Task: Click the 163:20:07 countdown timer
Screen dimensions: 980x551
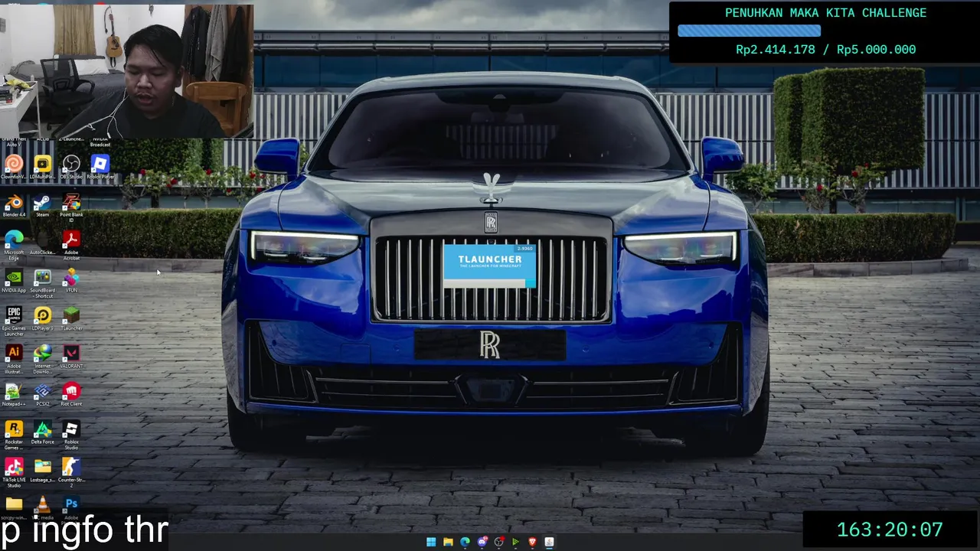Action: (x=889, y=530)
